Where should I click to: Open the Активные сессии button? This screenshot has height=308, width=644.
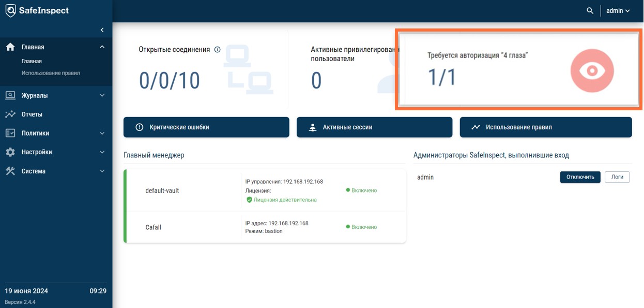(374, 127)
